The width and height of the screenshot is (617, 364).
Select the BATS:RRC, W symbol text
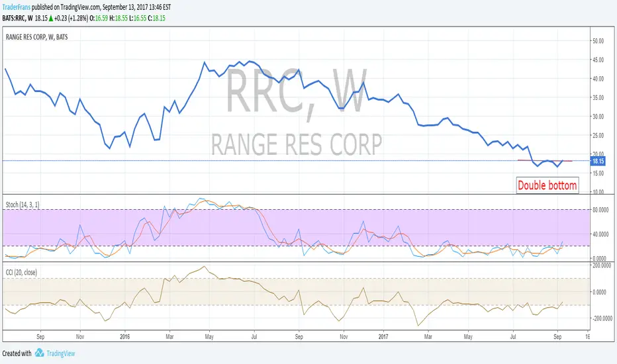click(17, 18)
